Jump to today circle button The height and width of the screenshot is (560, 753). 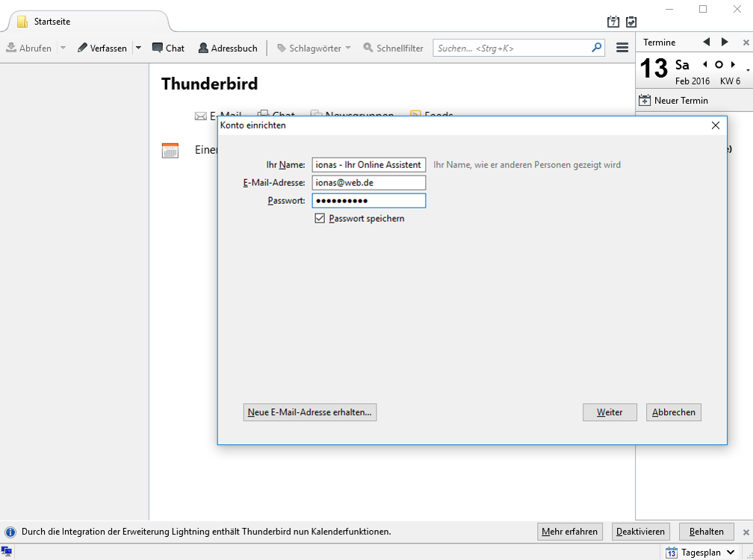point(719,64)
